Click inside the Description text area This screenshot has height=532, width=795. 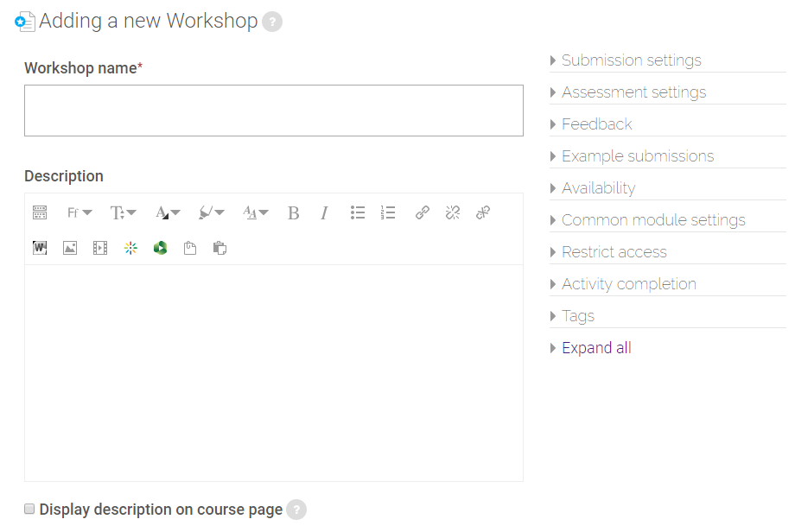point(274,373)
